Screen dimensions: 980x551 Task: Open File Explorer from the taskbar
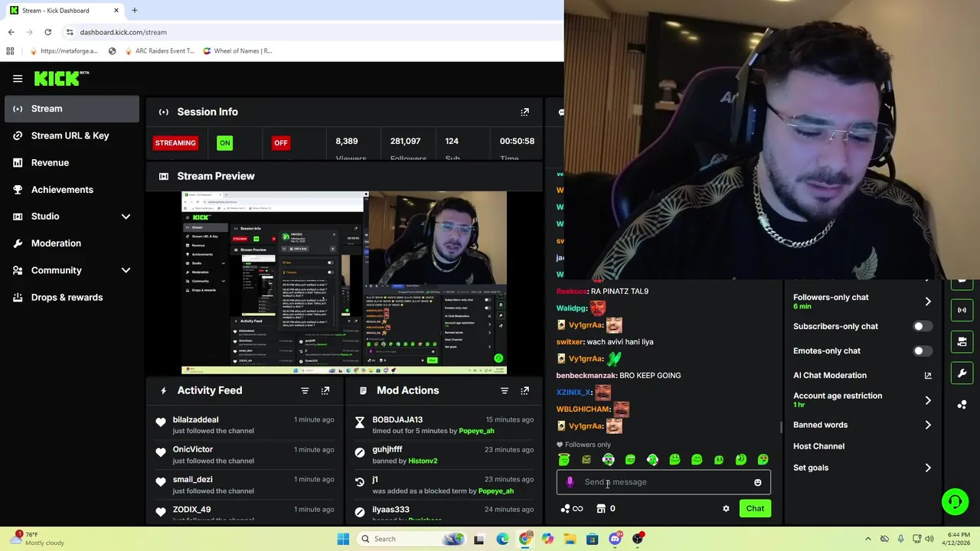tap(570, 539)
